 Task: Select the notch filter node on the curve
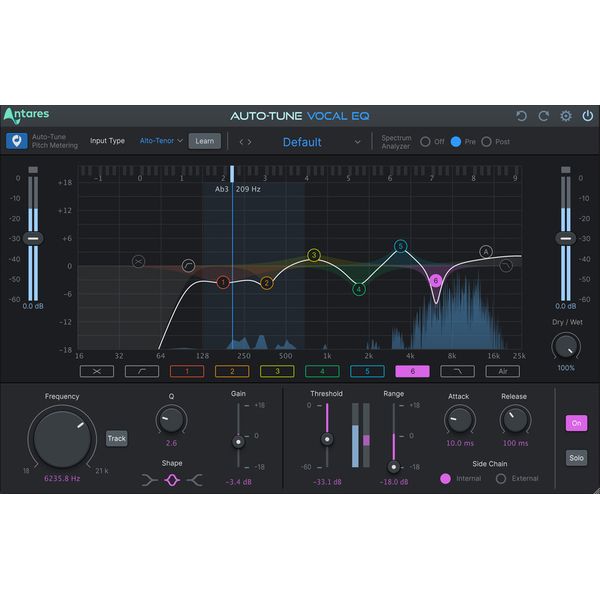[138, 262]
